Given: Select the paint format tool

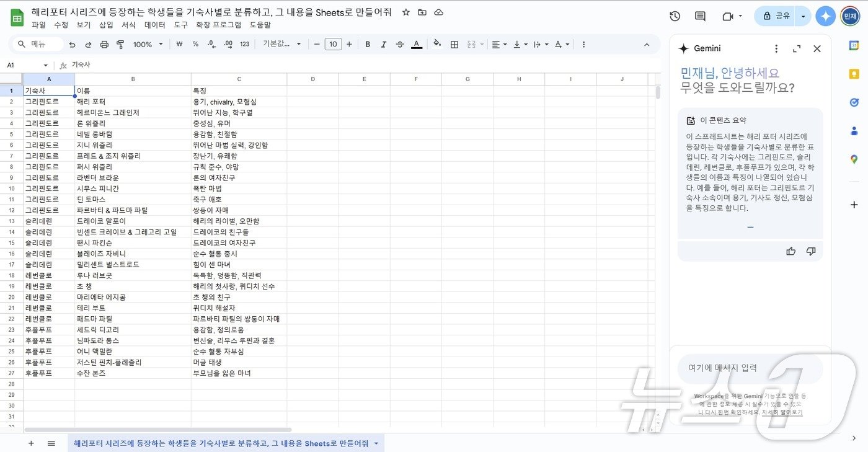Looking at the screenshot, I should [120, 45].
